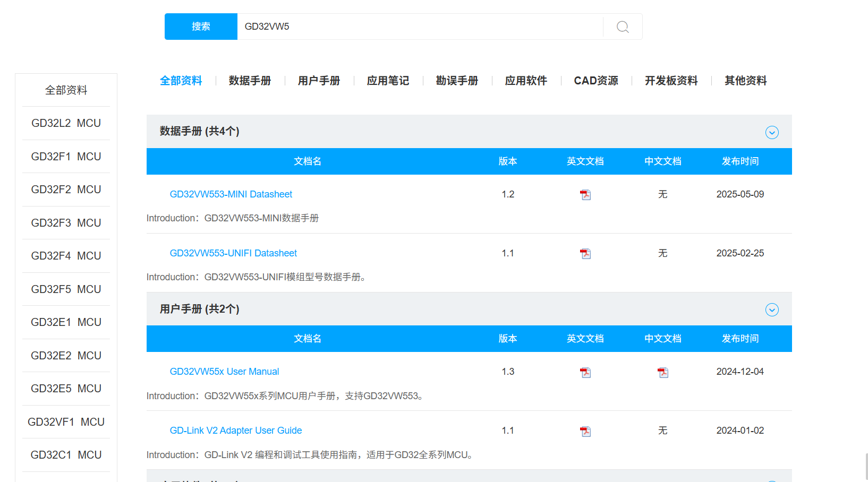Viewport: 868px width, 482px height.
Task: Open the GD-Link V2 Adapter User Guide link
Action: pyautogui.click(x=235, y=431)
